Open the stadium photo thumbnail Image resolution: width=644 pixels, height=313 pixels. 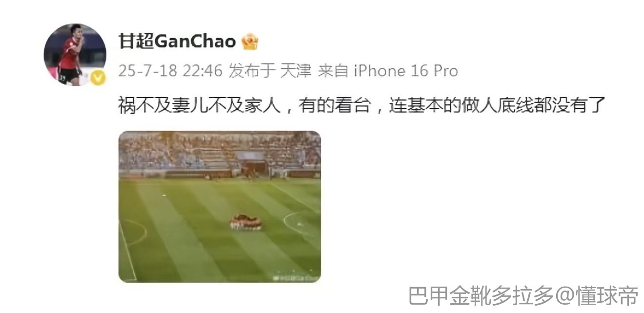click(x=220, y=207)
